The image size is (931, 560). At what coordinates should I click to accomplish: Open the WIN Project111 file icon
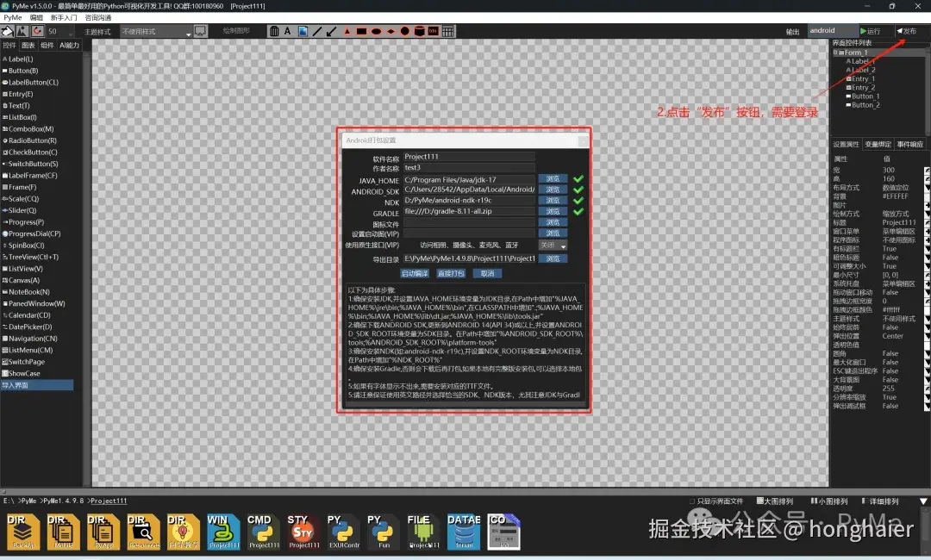(224, 532)
